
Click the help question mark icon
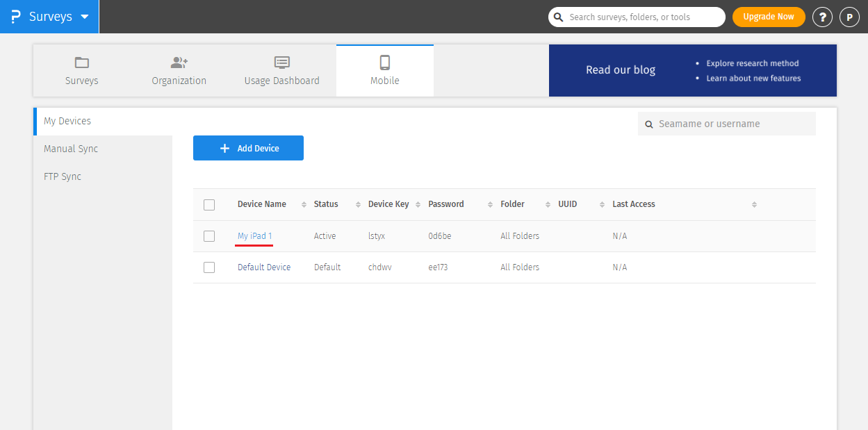[x=822, y=17]
